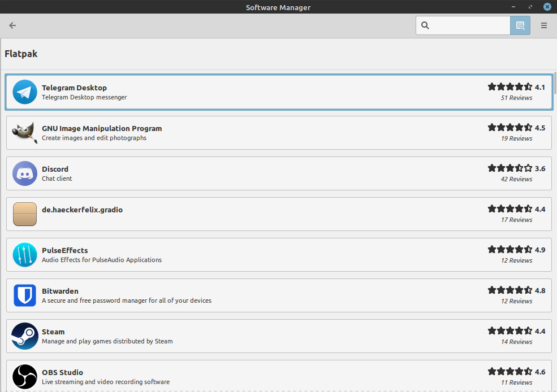557x392 pixels.
Task: Toggle search in descriptions button
Action: [x=520, y=25]
